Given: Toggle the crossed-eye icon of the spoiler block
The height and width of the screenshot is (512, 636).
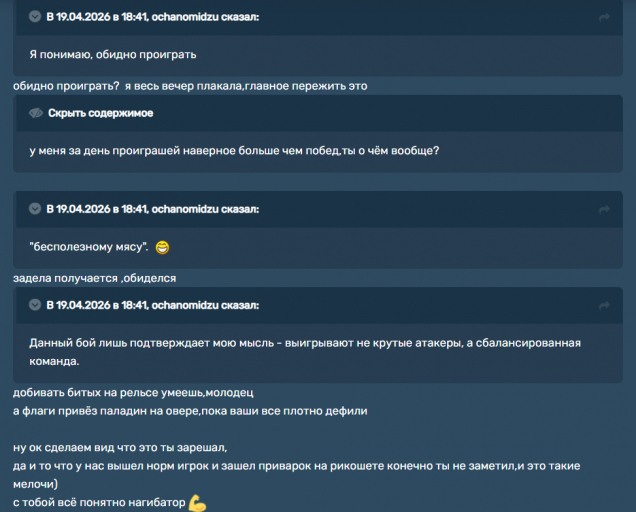Looking at the screenshot, I should pos(36,113).
